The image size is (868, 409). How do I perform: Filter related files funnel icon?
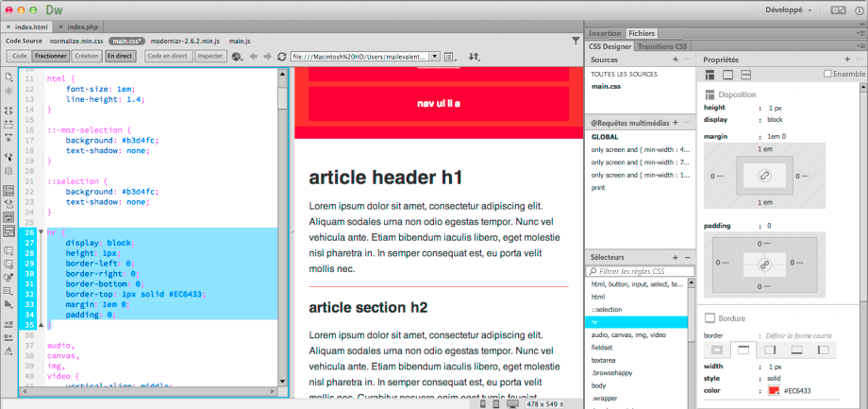point(576,41)
